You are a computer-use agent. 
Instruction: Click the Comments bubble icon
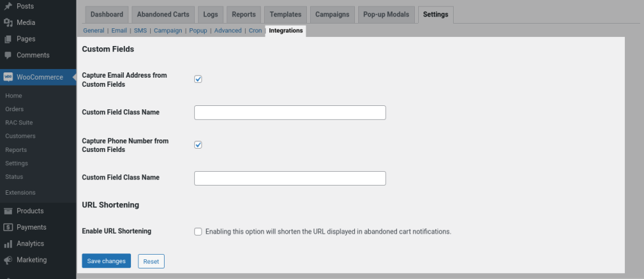(x=9, y=55)
